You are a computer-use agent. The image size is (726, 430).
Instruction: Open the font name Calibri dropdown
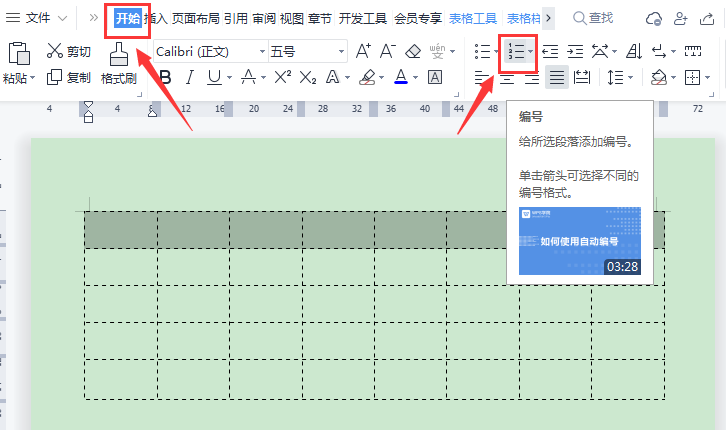tap(262, 51)
